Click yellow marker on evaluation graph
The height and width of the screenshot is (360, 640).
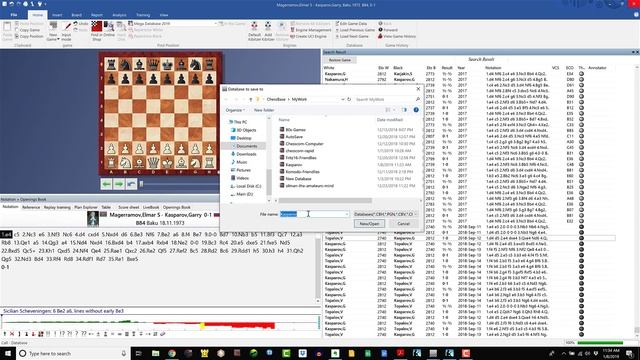pos(202,326)
